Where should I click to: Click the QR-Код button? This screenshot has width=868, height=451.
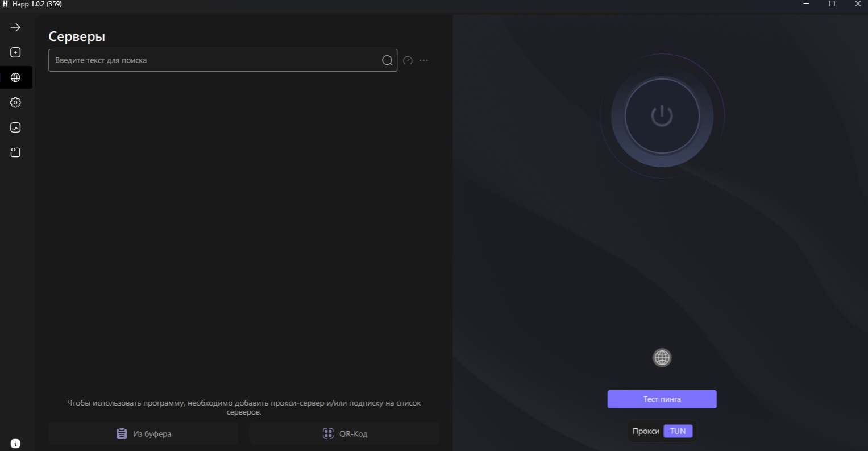coord(344,433)
